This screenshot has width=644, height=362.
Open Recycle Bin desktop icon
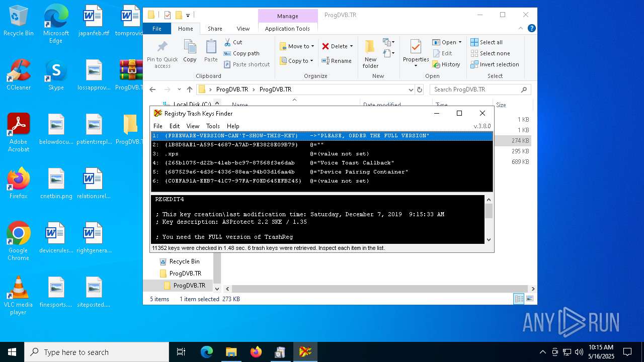coord(19,21)
